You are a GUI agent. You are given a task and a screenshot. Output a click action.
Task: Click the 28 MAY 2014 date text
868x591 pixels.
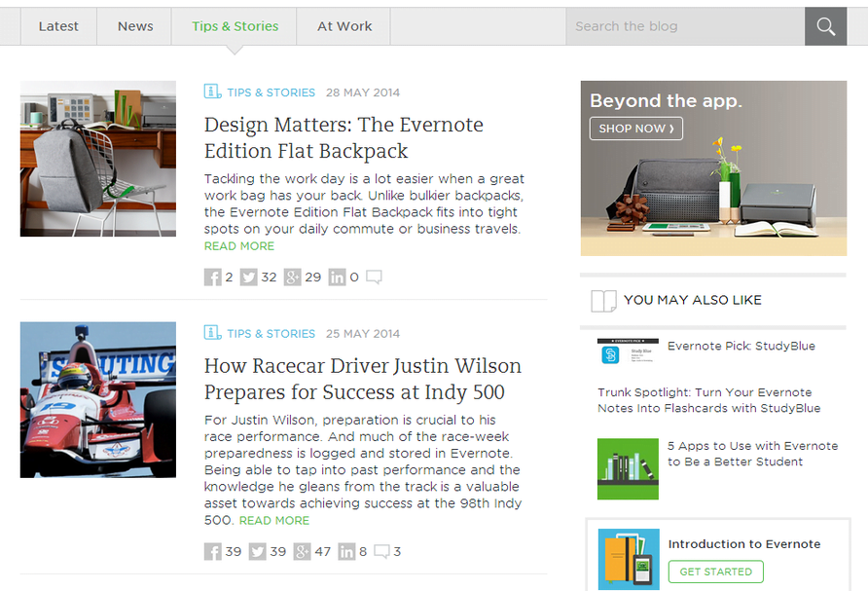pos(363,92)
